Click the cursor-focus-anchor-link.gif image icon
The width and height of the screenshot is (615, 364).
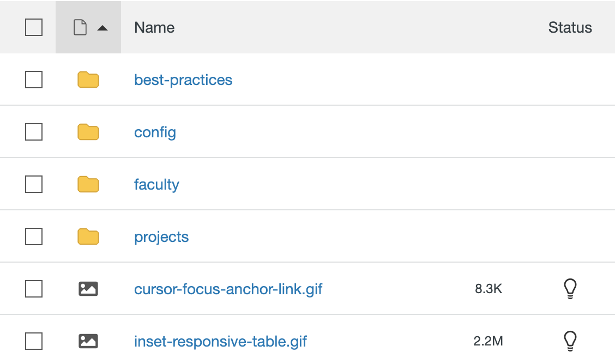[88, 289]
